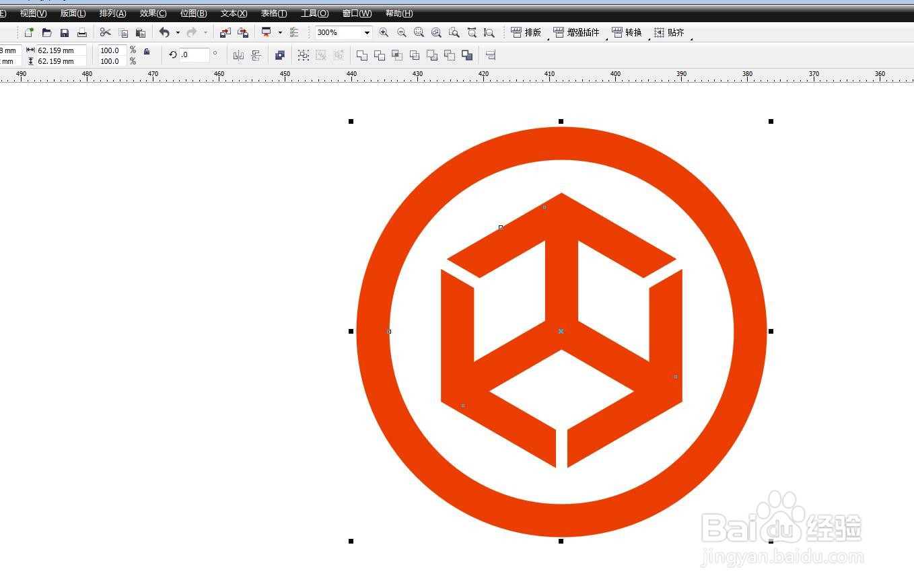Screen dimensions: 914x588
Task: Open the 视图(V) menu
Action: coord(33,13)
